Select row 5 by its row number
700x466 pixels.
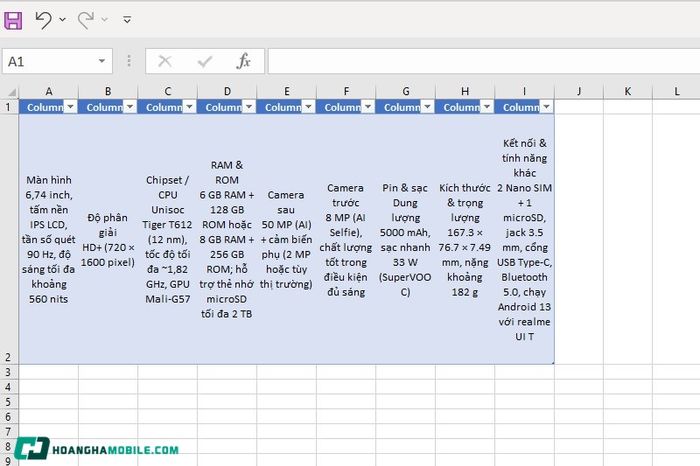pos(8,402)
